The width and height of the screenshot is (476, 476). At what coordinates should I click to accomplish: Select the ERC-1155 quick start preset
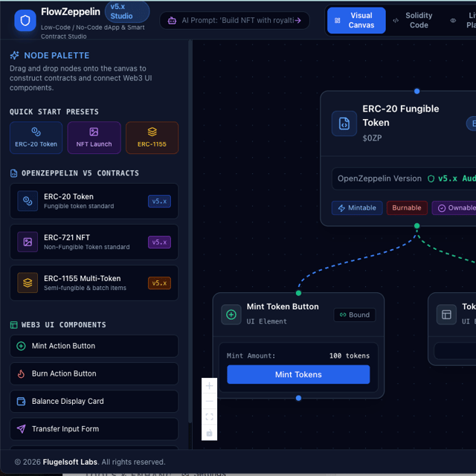coord(152,138)
